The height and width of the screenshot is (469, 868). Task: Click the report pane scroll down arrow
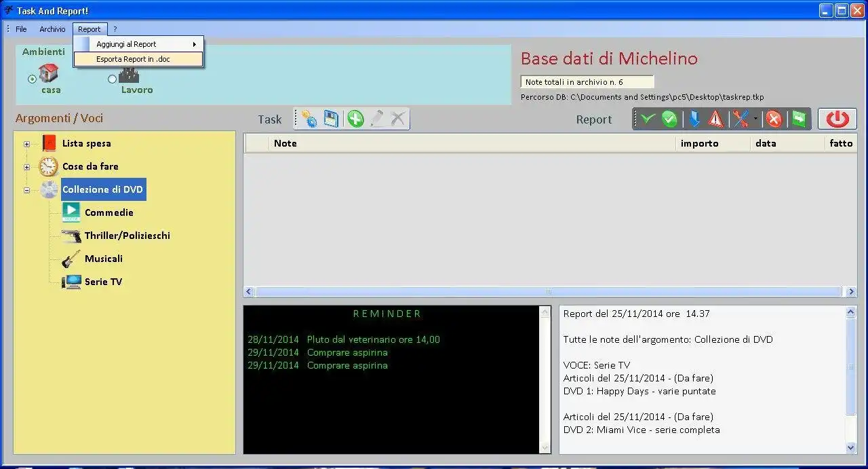pyautogui.click(x=851, y=447)
